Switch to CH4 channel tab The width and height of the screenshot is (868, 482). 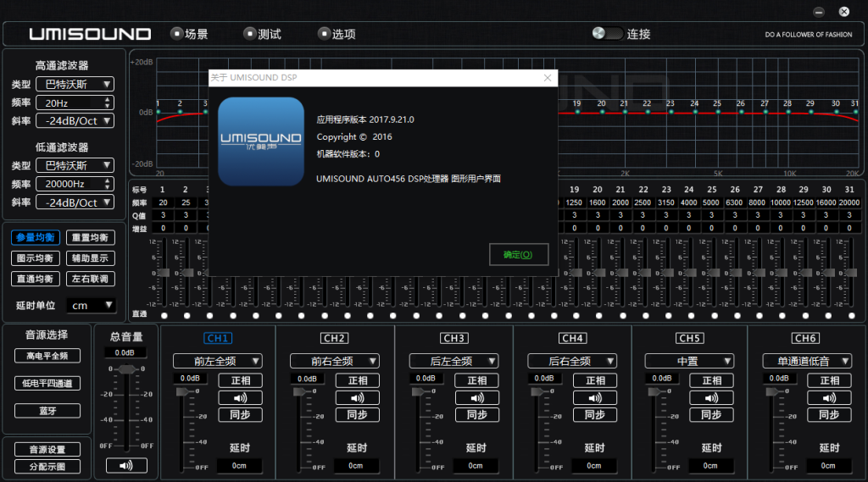tap(572, 337)
